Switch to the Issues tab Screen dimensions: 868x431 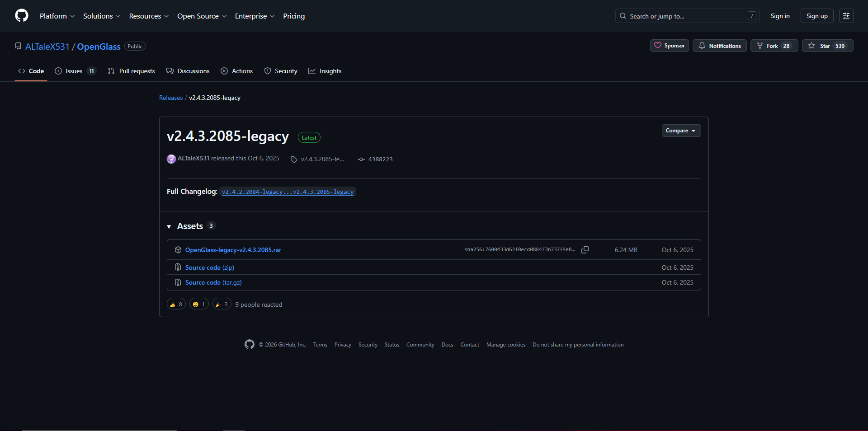point(75,71)
